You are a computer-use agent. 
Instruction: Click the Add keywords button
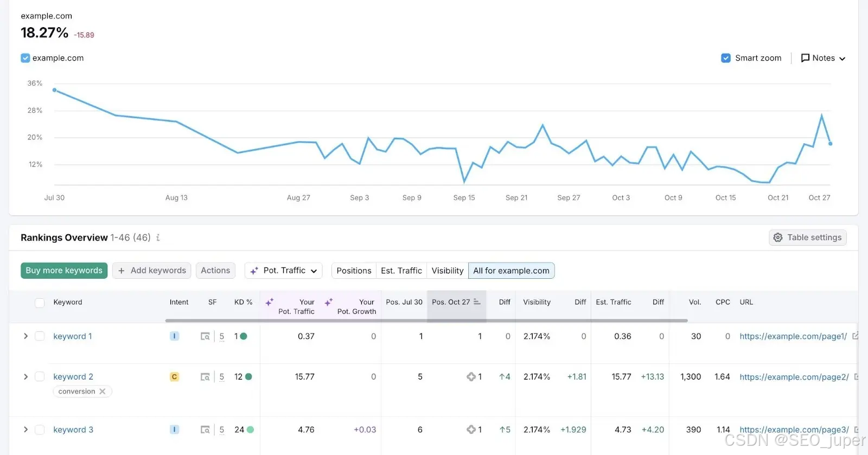point(152,271)
